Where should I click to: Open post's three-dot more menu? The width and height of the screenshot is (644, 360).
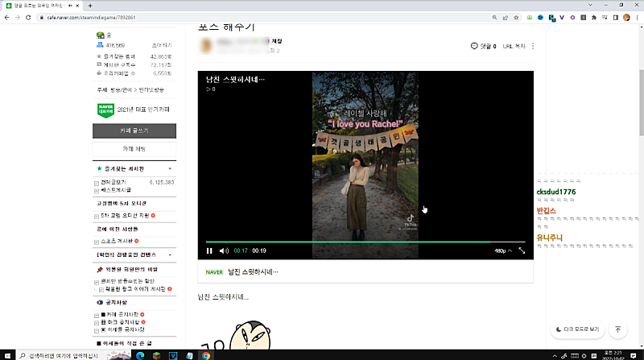point(533,46)
